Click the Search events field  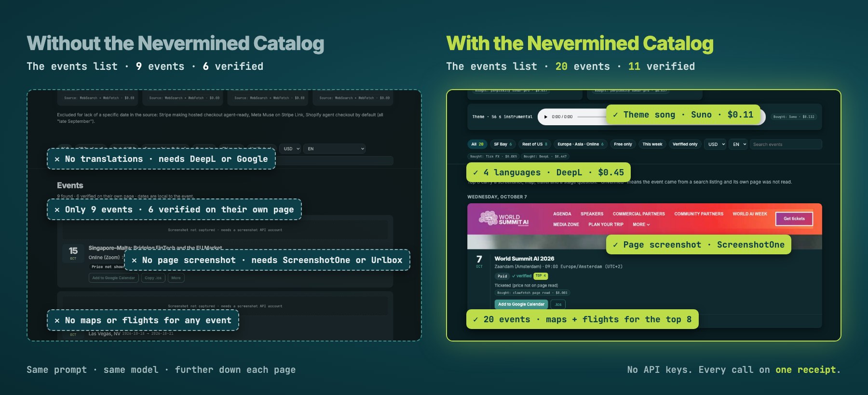pyautogui.click(x=786, y=144)
